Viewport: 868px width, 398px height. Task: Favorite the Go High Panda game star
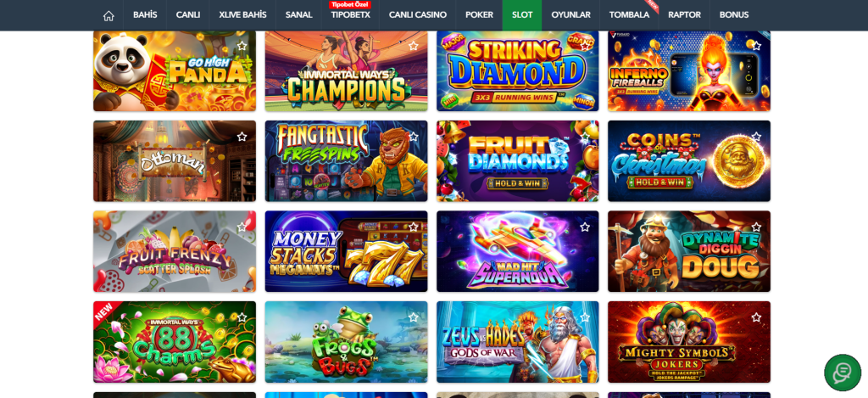pos(242,46)
